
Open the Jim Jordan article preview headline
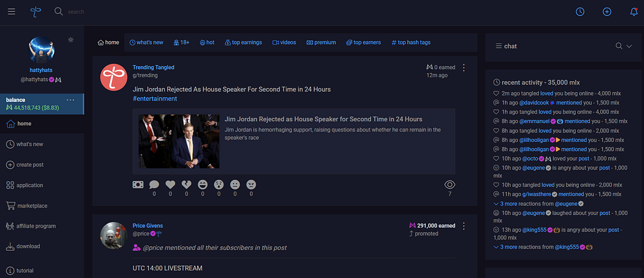click(x=323, y=119)
